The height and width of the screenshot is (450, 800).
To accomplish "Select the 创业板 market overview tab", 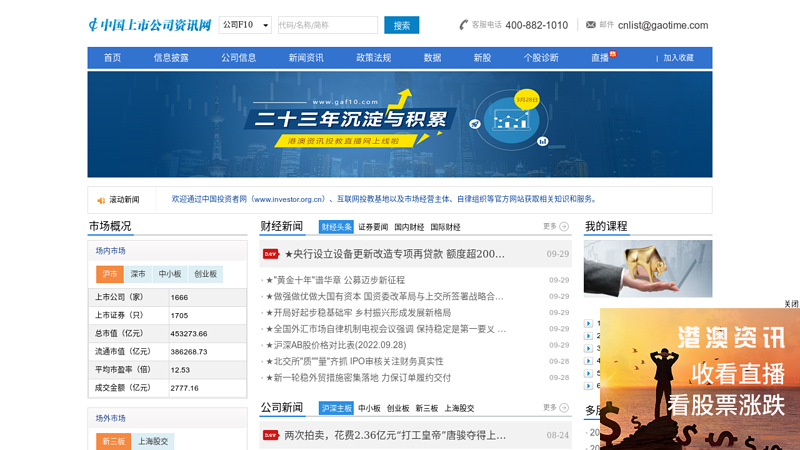I will [x=205, y=274].
